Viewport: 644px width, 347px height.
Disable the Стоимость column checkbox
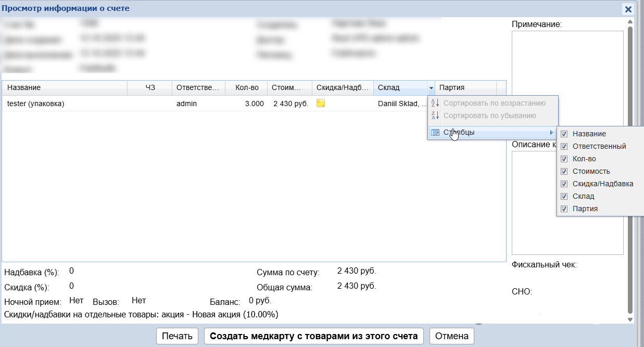(564, 171)
